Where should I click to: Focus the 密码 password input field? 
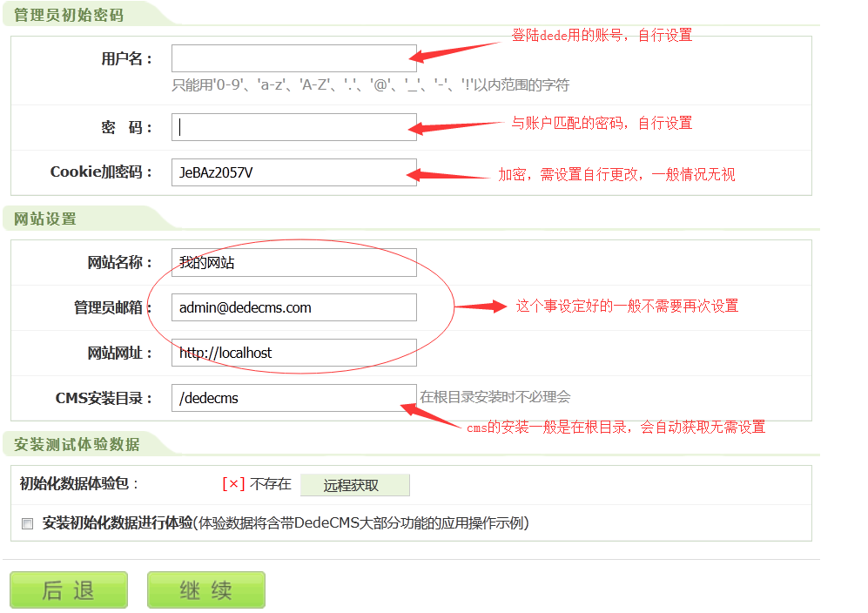294,127
